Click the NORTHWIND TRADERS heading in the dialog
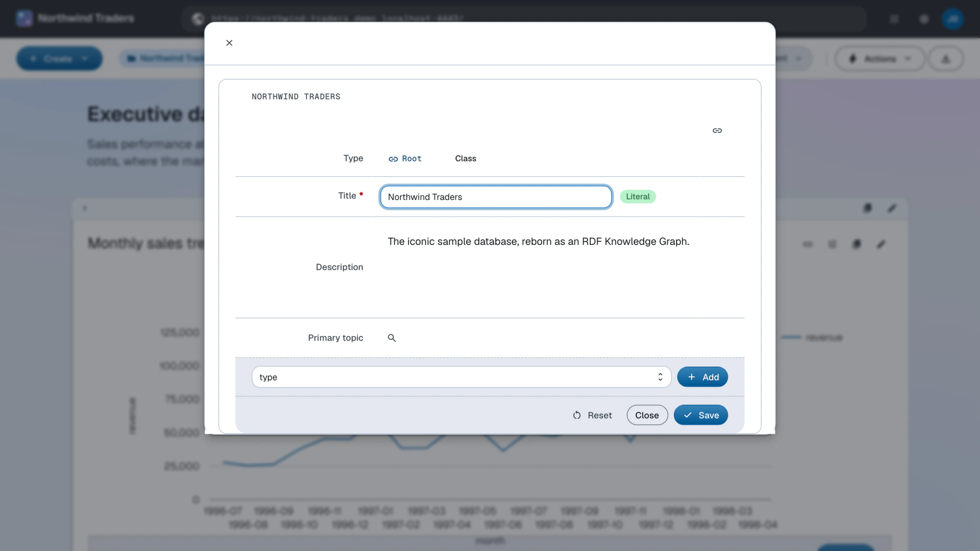The height and width of the screenshot is (551, 980). tap(296, 97)
